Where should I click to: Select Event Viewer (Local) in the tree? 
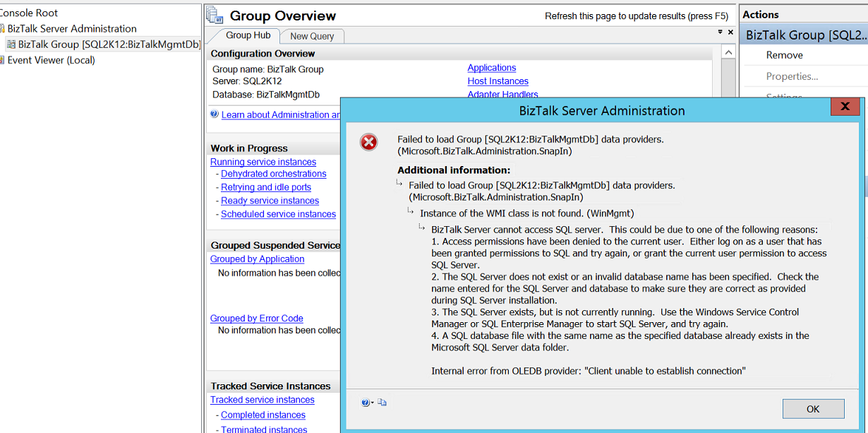pyautogui.click(x=51, y=60)
